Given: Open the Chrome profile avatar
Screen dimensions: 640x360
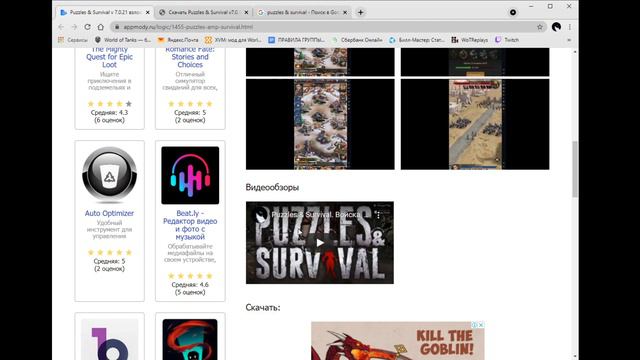Looking at the screenshot, I should (556, 27).
